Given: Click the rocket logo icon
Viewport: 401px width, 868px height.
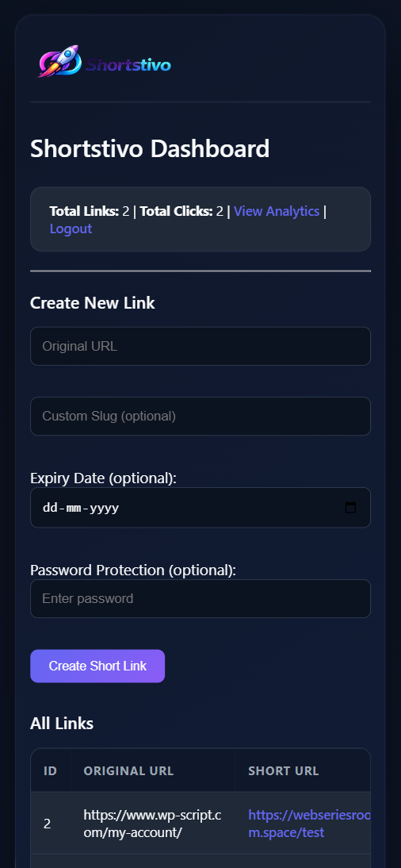Looking at the screenshot, I should point(59,61).
